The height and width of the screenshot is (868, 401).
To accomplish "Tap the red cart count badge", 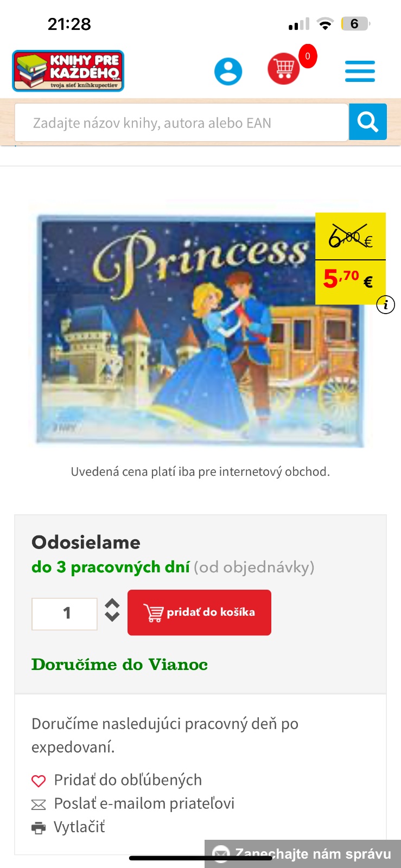I will tap(308, 56).
